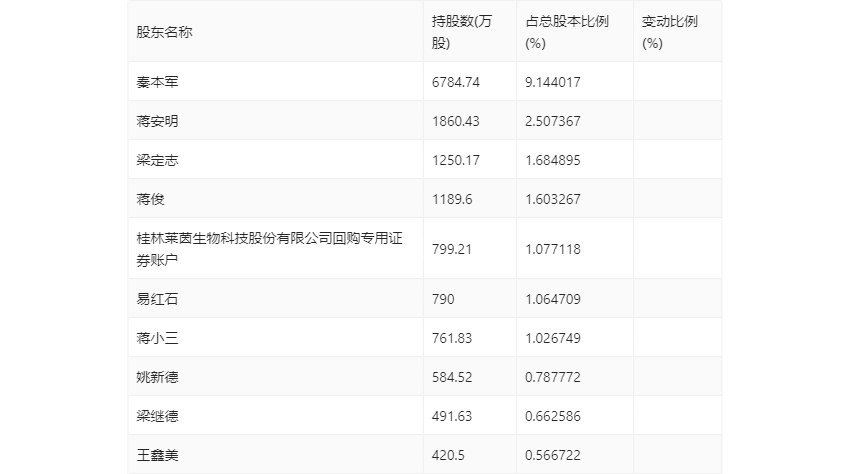Select the percentage 1.684895
This screenshot has width=850, height=474.
[552, 160]
